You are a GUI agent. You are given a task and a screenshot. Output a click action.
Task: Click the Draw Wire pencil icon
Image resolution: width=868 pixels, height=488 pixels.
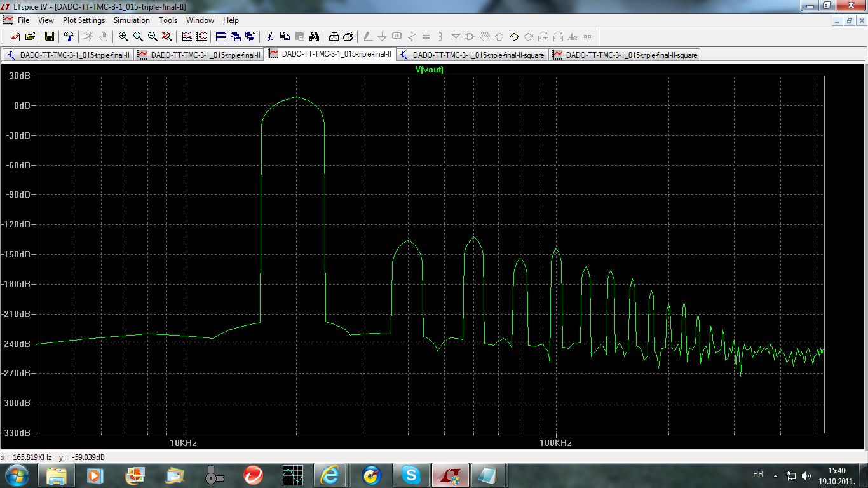368,37
